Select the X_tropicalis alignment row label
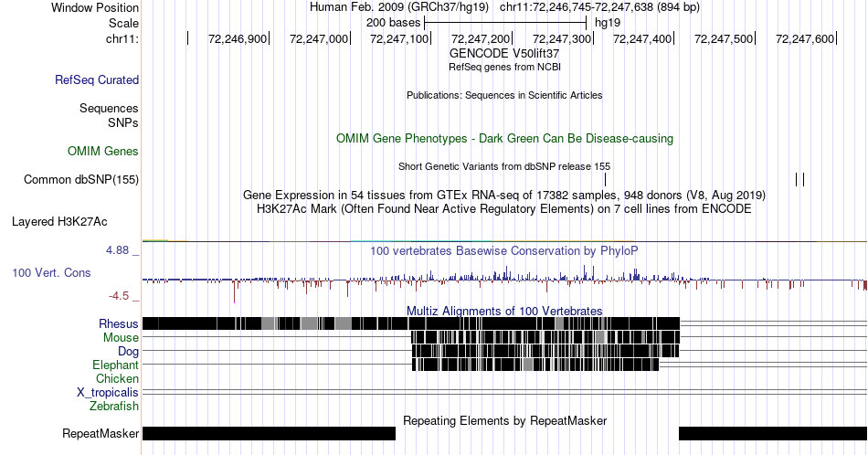 [x=108, y=392]
